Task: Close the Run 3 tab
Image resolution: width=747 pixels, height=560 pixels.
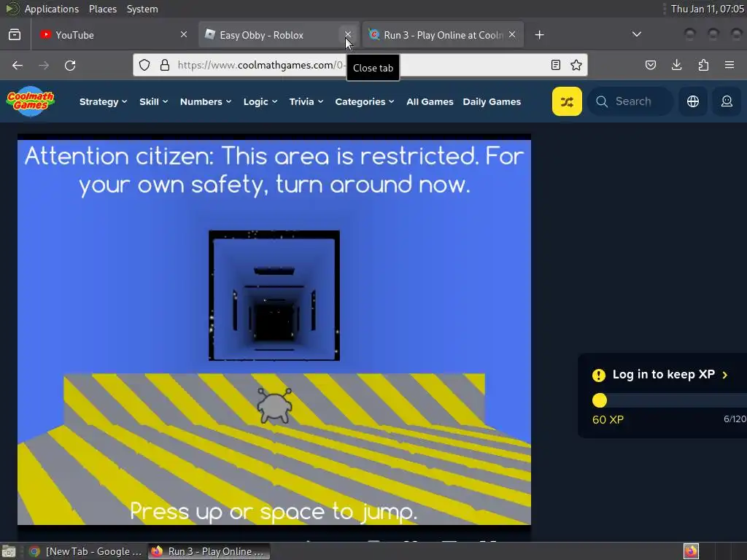Action: 512,34
